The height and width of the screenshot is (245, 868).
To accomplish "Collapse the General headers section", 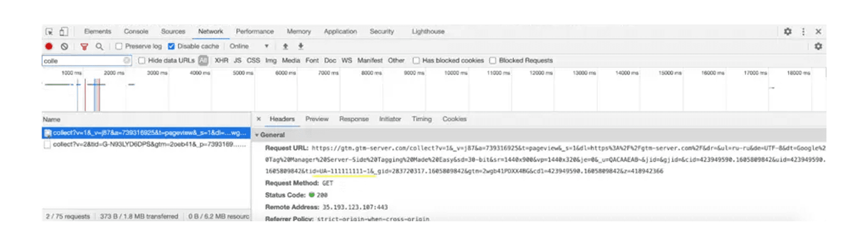I will pyautogui.click(x=257, y=135).
